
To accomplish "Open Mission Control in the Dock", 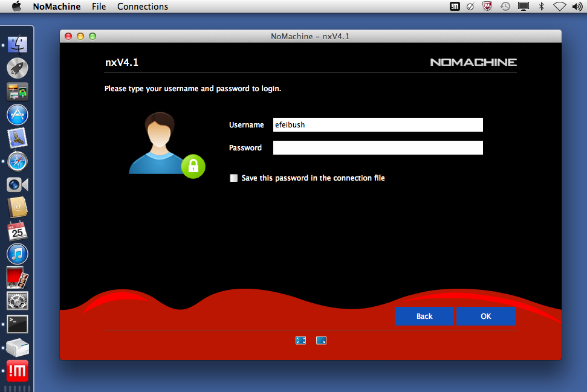I will pyautogui.click(x=17, y=91).
